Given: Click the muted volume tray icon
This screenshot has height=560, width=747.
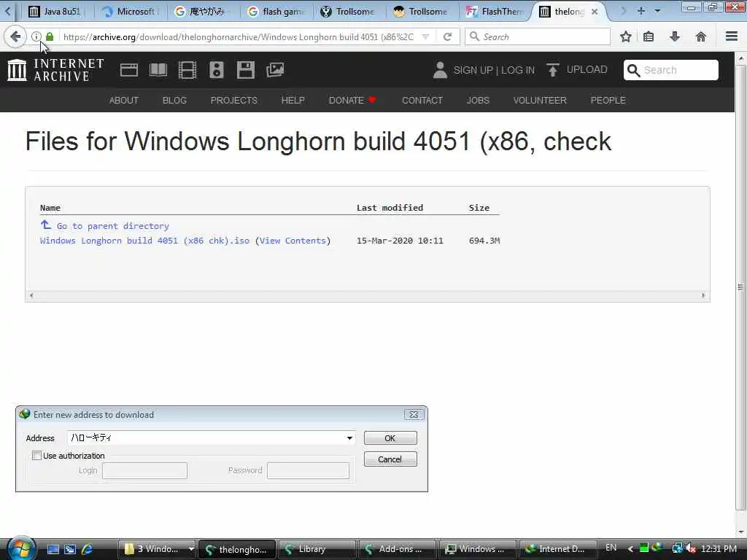Looking at the screenshot, I should pyautogui.click(x=691, y=548).
